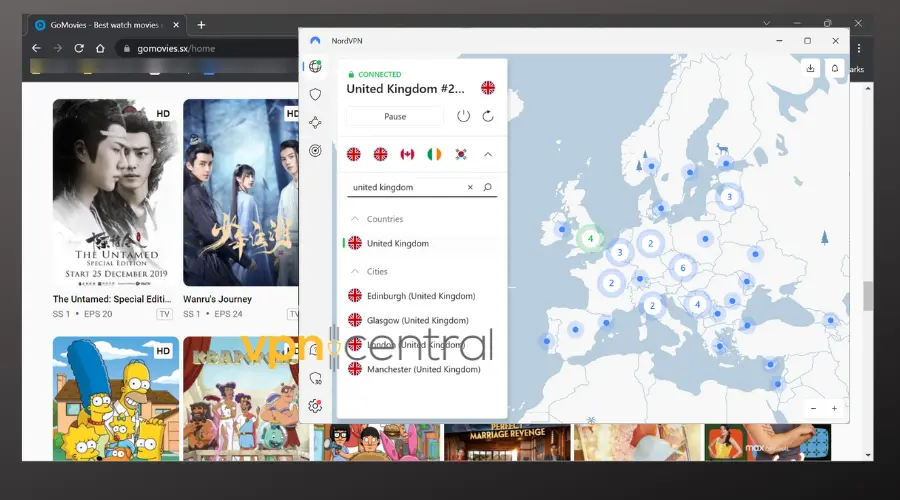Clear the search field with the X icon
900x500 pixels.
point(470,187)
